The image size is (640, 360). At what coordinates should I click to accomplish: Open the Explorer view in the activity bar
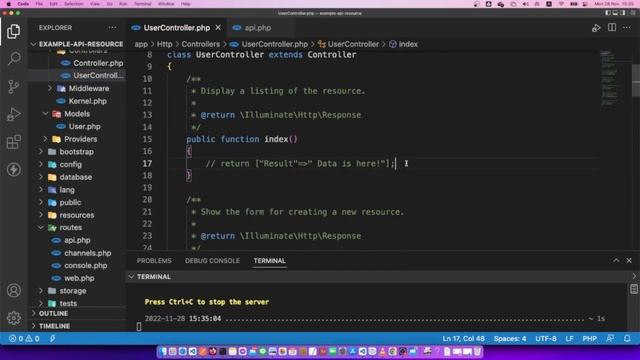tap(13, 31)
